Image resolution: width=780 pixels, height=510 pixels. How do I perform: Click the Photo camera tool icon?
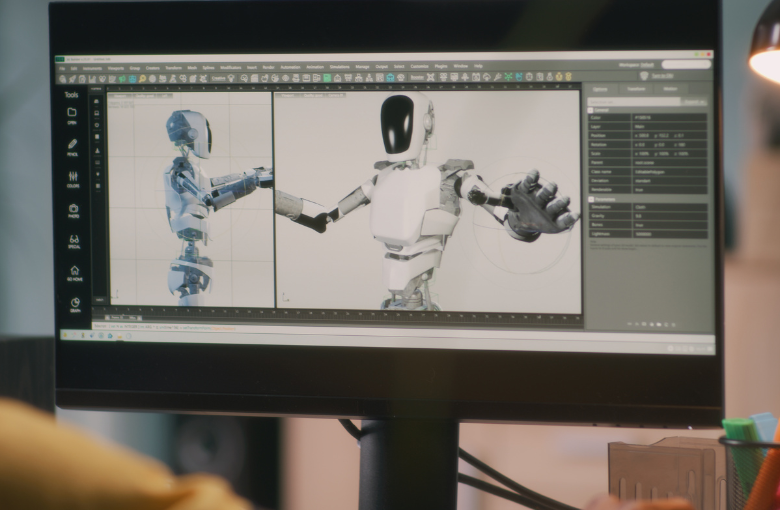73,207
